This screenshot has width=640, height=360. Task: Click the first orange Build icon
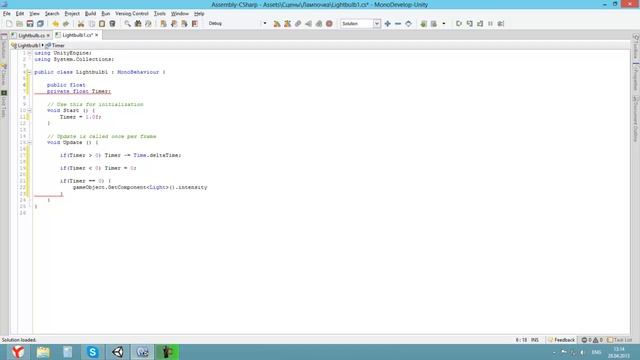277,24
